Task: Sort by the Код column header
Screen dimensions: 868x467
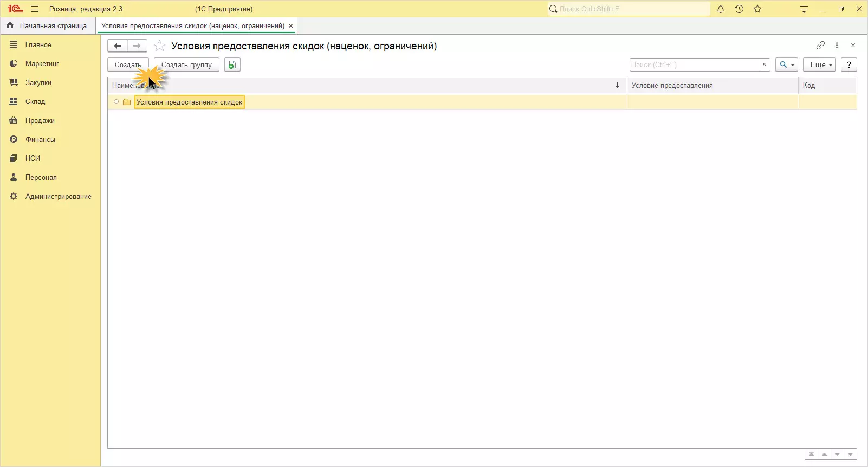Action: point(827,86)
